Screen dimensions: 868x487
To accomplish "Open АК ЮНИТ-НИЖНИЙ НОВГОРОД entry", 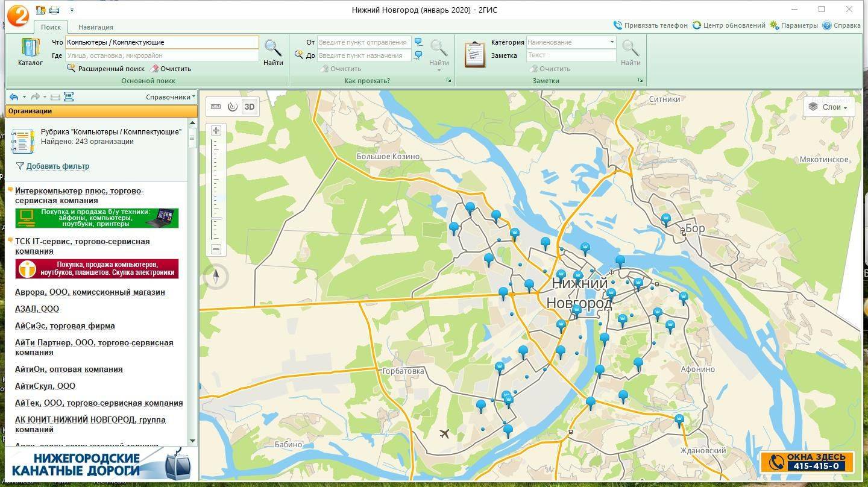I will tap(90, 424).
